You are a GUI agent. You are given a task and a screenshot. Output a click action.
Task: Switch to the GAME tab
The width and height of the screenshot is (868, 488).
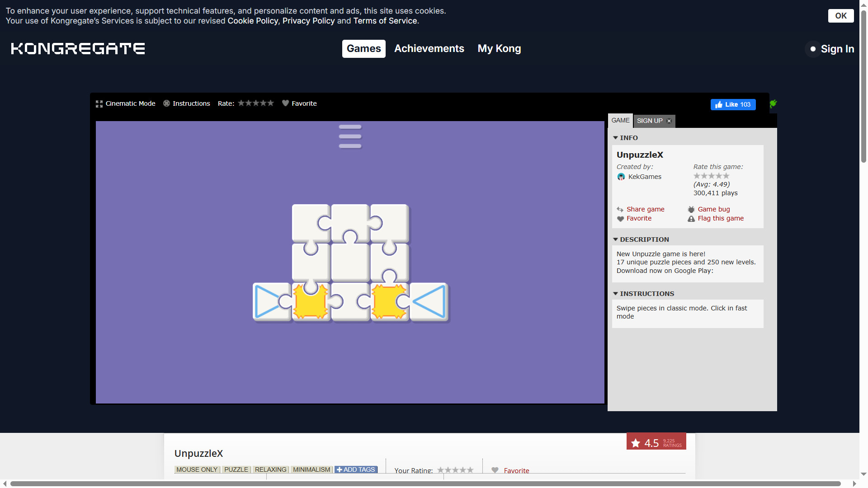pos(620,120)
